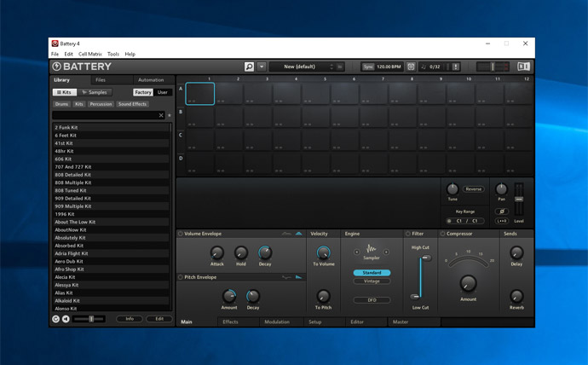
Task: Enable the Compressor power toggle
Action: (442, 234)
